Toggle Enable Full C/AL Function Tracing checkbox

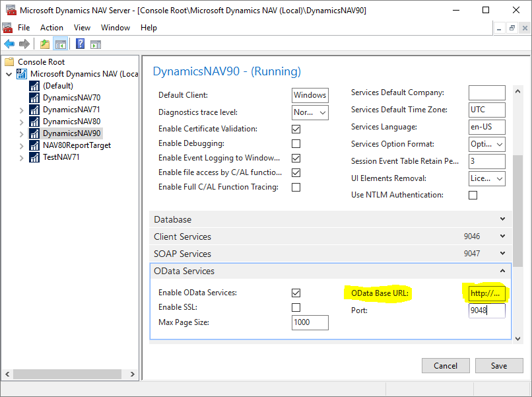[x=296, y=187]
